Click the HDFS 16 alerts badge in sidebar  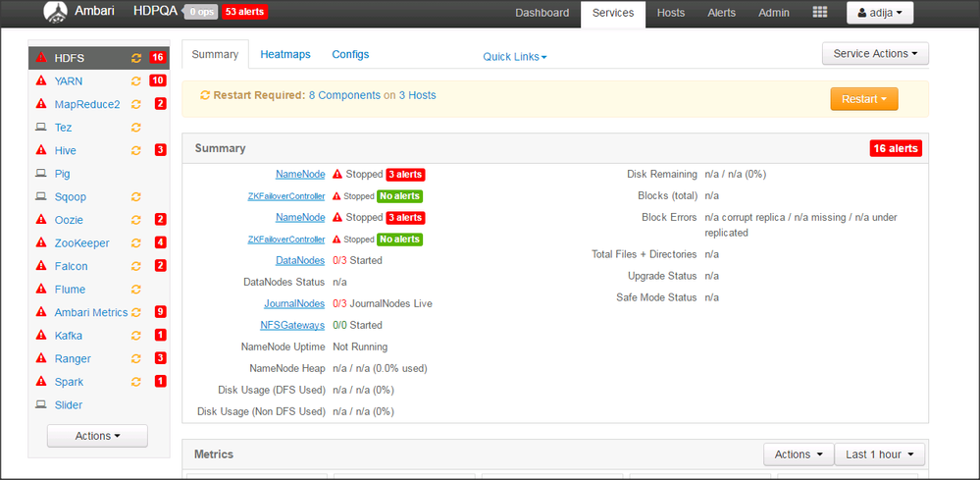tap(158, 58)
